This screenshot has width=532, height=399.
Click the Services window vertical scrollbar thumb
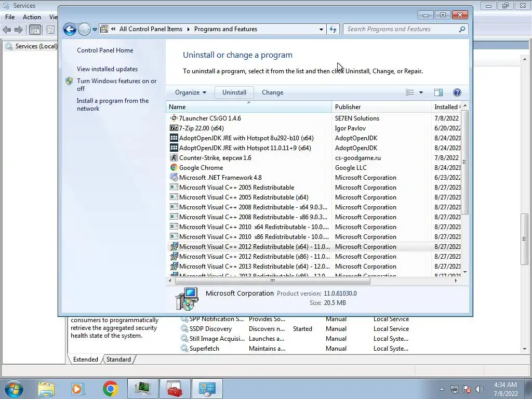coord(525,239)
